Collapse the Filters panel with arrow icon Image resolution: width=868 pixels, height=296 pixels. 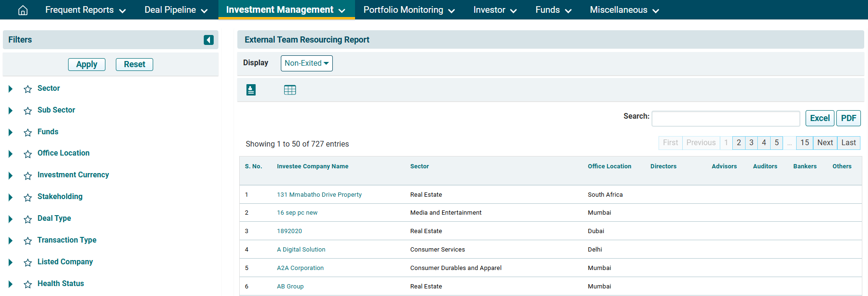tap(208, 40)
